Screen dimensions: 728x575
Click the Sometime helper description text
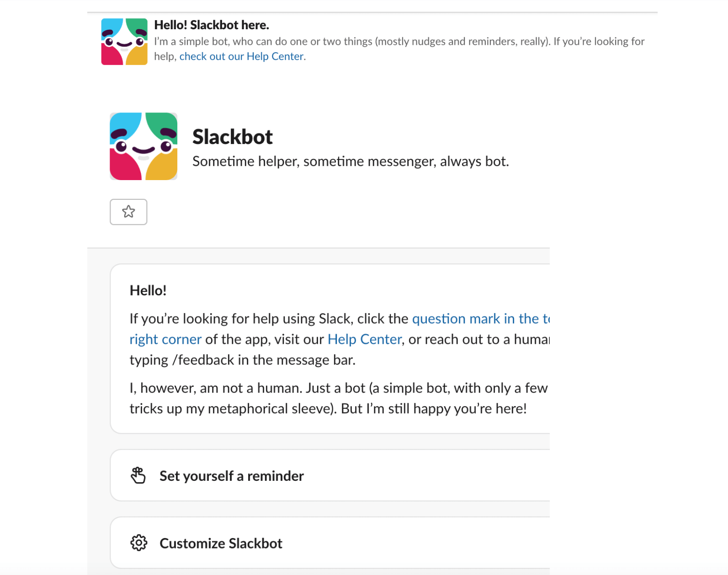click(351, 161)
